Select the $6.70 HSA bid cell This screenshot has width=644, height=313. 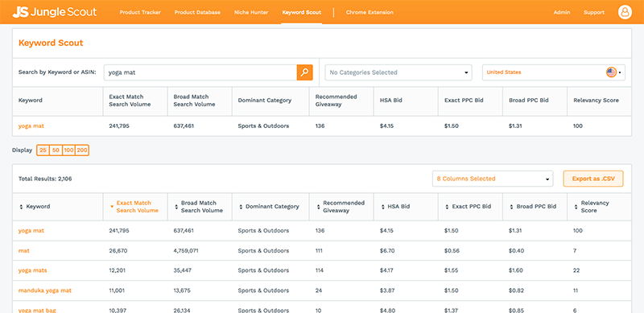(x=387, y=250)
